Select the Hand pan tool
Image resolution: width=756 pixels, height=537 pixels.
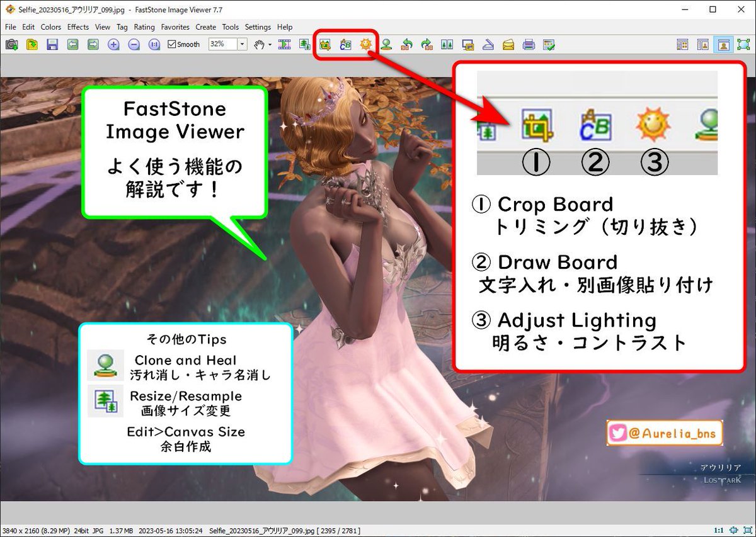coord(259,44)
